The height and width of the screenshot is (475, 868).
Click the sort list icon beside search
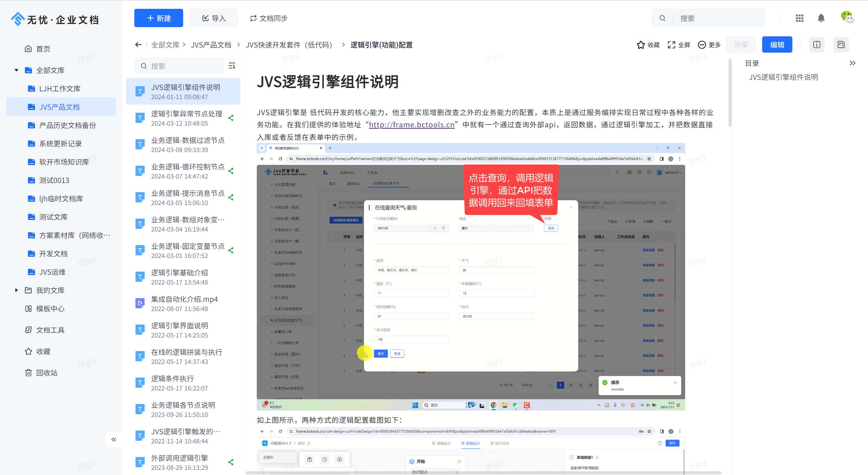(232, 66)
